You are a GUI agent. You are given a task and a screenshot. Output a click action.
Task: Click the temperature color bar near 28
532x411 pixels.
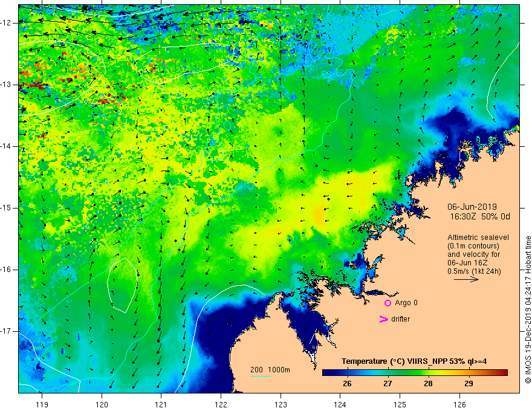[x=428, y=373]
